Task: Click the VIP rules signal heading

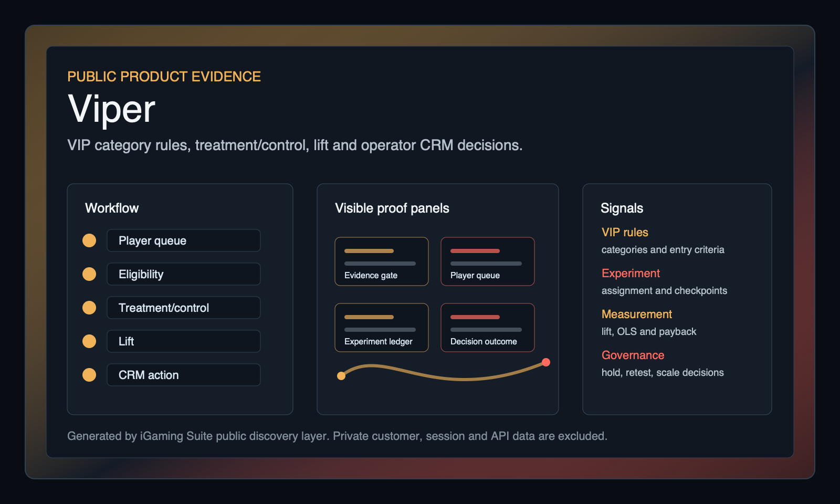Action: pyautogui.click(x=625, y=232)
